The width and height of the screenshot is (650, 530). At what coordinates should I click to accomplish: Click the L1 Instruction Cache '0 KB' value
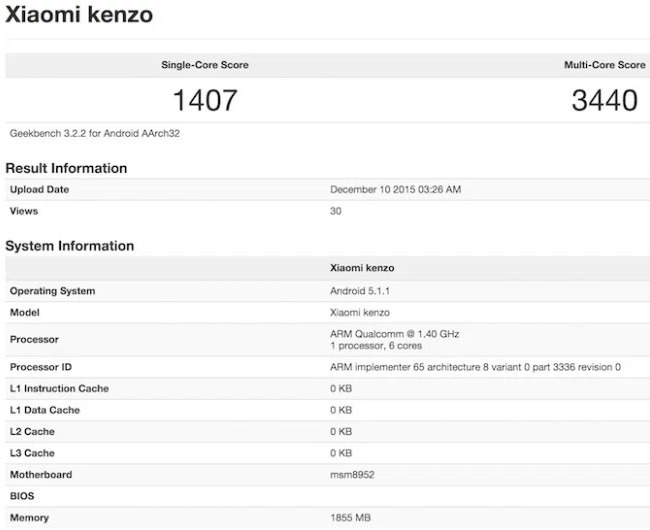[341, 389]
